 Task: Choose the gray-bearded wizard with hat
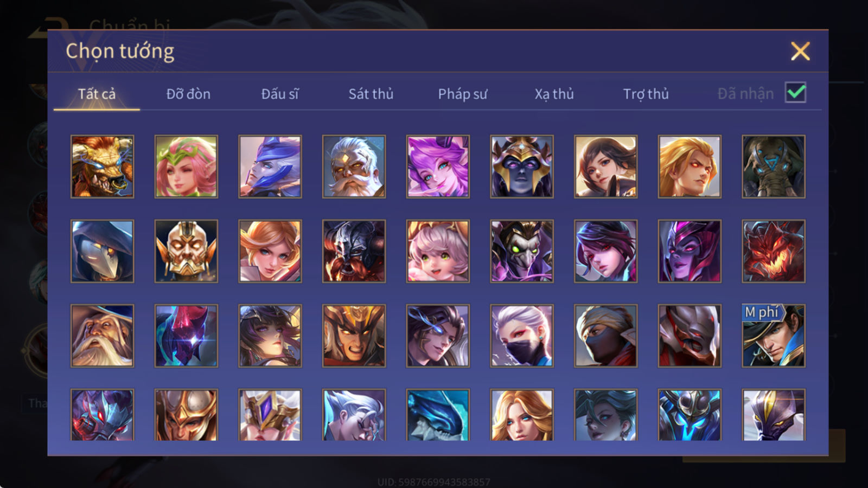pos(102,336)
